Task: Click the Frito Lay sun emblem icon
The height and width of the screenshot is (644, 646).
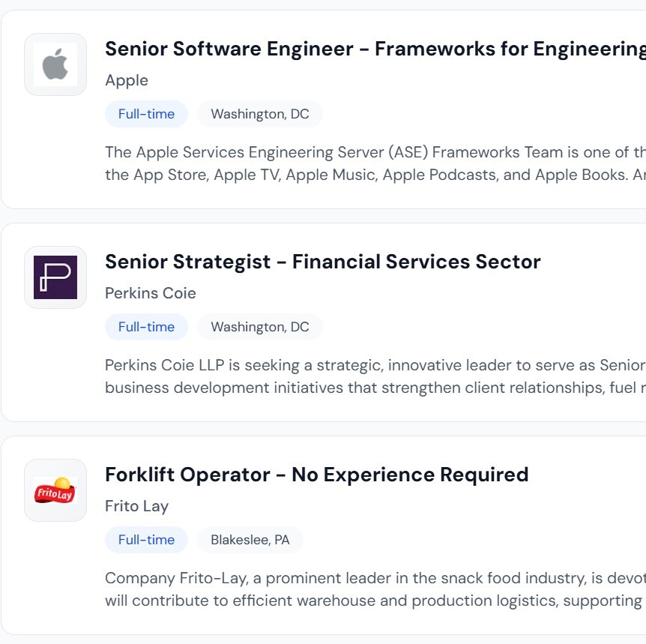Action: (55, 490)
